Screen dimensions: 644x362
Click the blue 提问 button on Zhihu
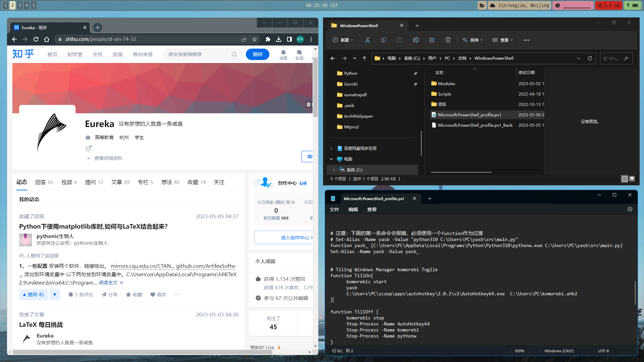[258, 54]
